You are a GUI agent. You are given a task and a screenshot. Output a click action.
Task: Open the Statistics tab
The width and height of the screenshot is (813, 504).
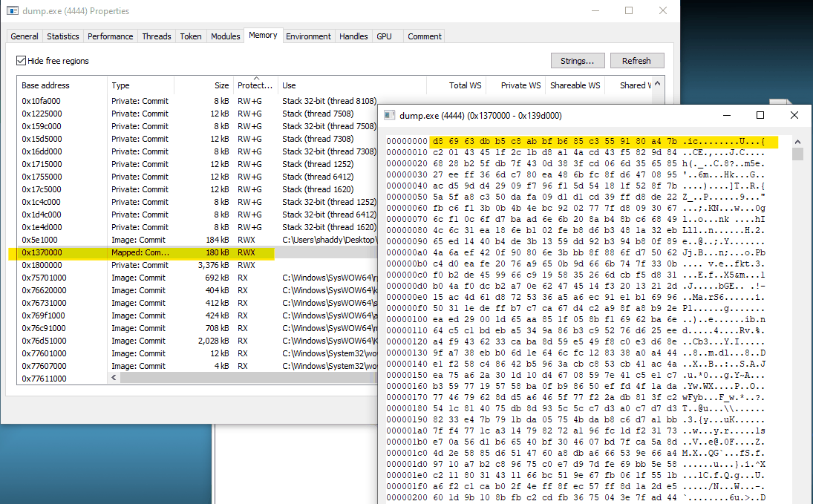tap(62, 36)
